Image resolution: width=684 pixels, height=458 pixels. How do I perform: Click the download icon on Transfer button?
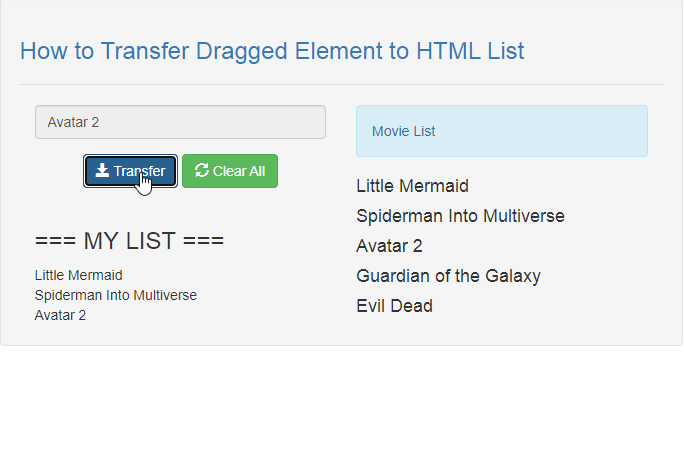[102, 171]
